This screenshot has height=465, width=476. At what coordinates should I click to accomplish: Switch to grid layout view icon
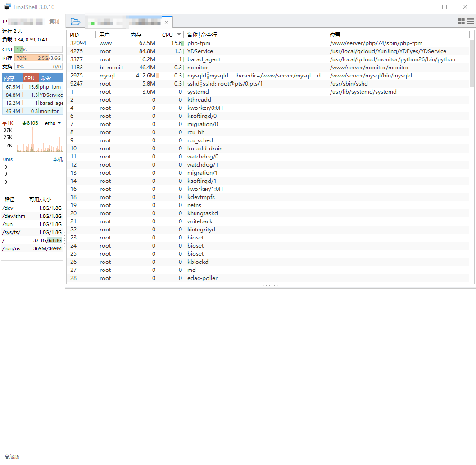461,21
